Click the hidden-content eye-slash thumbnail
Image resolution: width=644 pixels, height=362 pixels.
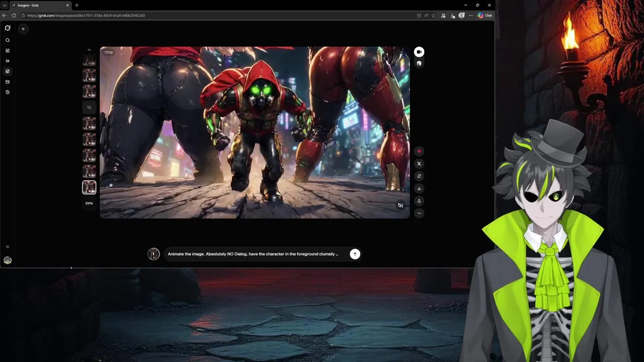tap(89, 107)
